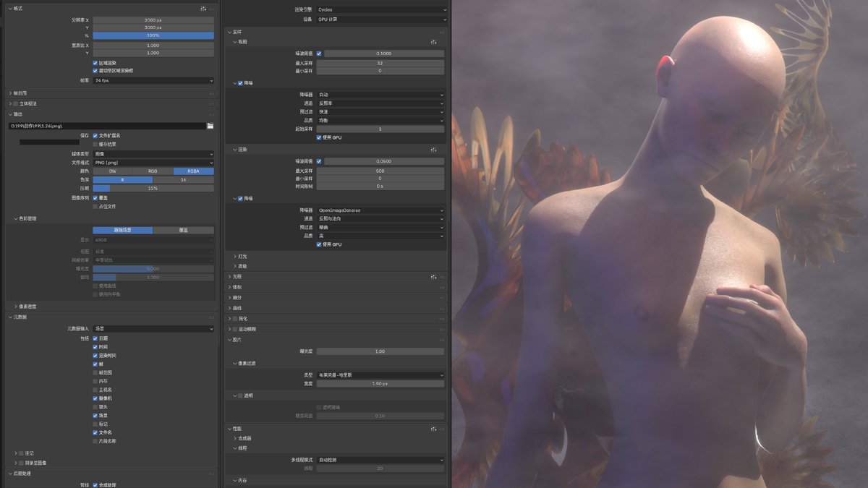Open the 布莱克曼-哈里斯 filter type dropdown

click(380, 375)
